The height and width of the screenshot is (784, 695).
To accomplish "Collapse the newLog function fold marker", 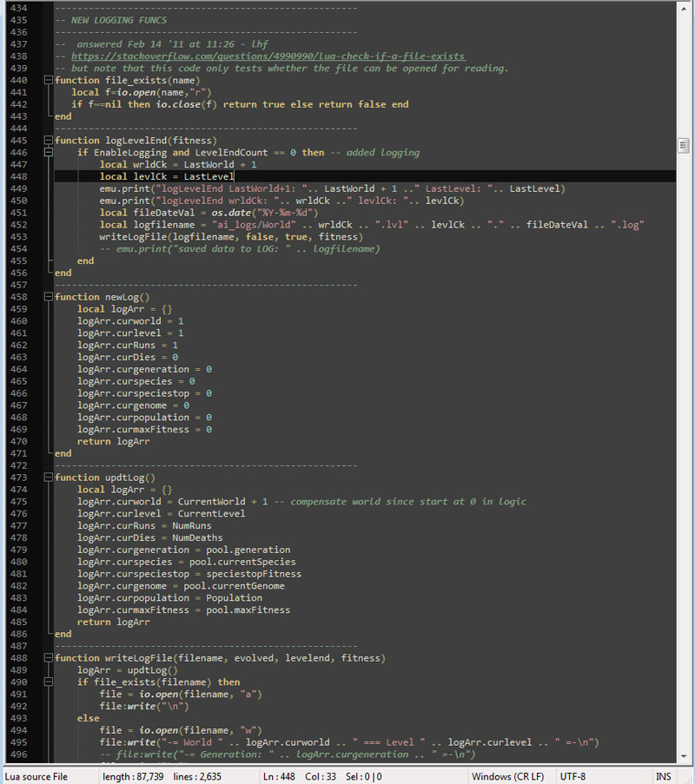I will click(x=47, y=297).
